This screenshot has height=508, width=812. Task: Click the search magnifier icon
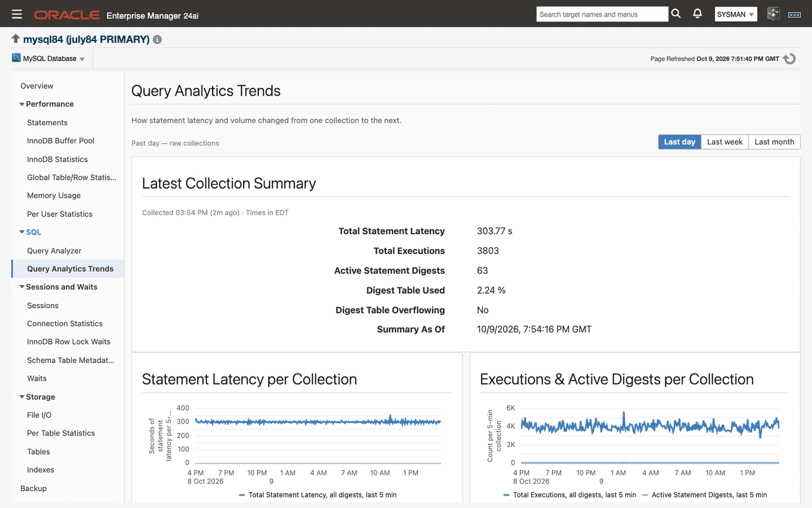point(676,14)
